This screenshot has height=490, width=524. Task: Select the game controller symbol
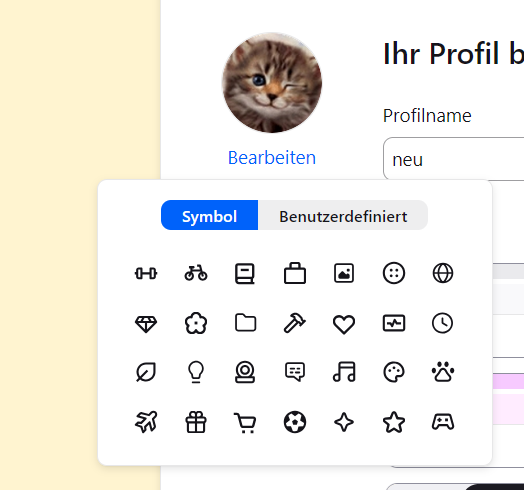[443, 422]
